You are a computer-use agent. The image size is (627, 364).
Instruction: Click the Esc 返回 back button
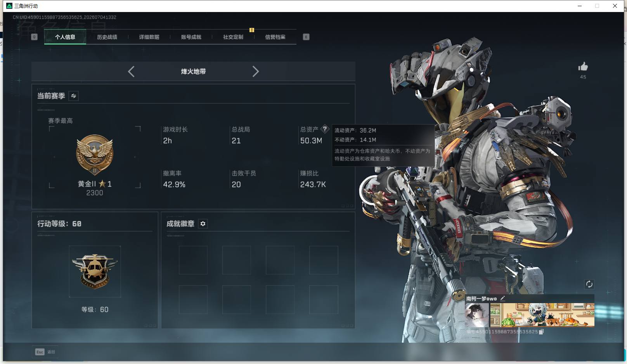click(x=45, y=352)
